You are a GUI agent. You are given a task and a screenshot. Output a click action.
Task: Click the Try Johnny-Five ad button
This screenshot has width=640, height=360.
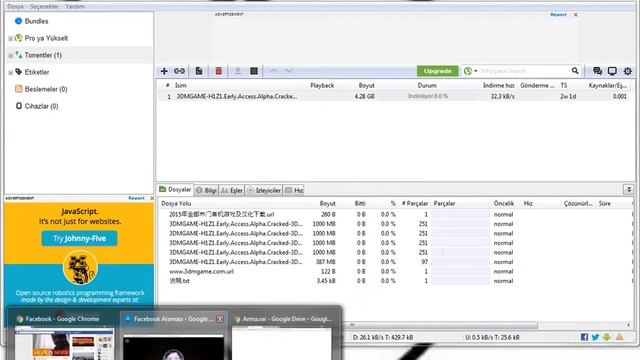click(x=79, y=238)
